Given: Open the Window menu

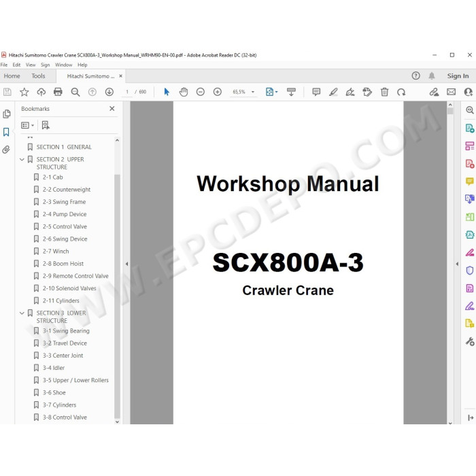Looking at the screenshot, I should click(x=63, y=65).
